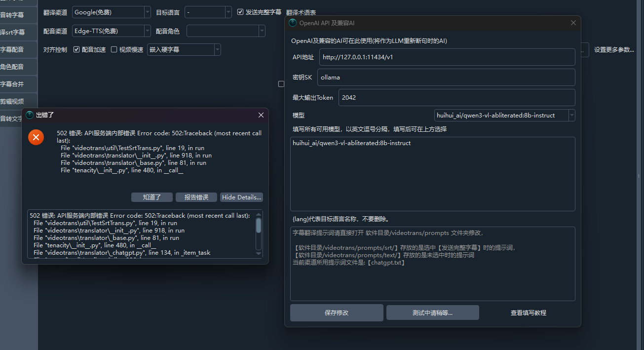
Task: Click the scroll-up arrow in error details
Action: pyautogui.click(x=259, y=215)
